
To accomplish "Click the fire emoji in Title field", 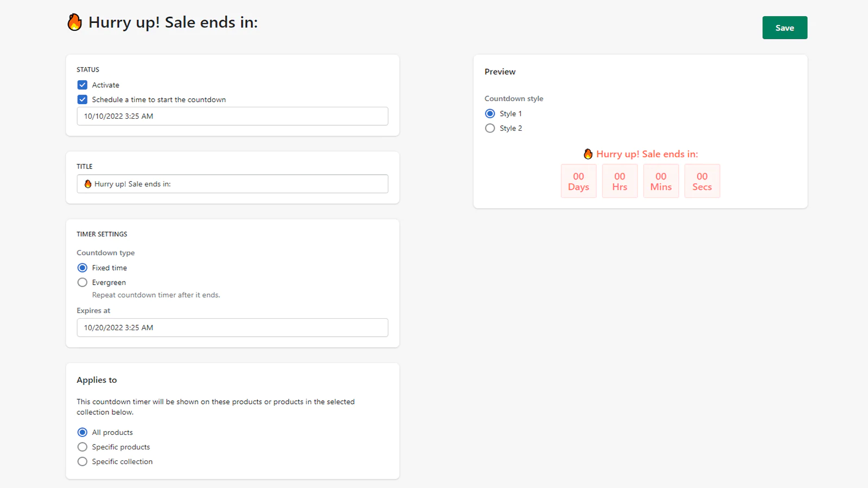I will point(88,184).
